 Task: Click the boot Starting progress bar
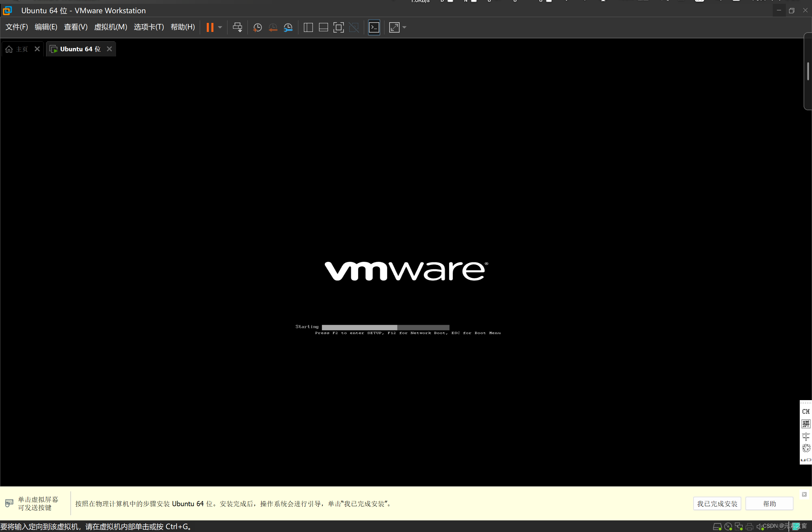385,327
